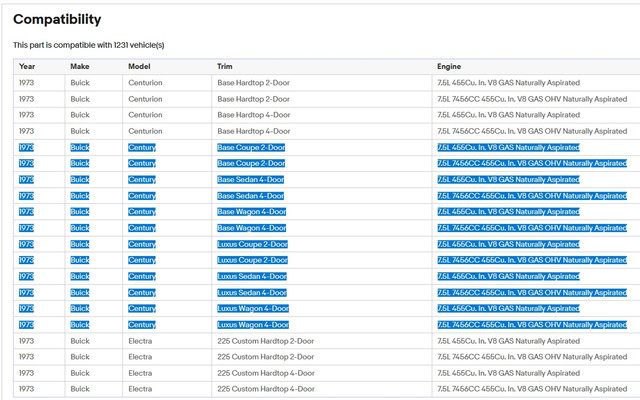Select non-OHV engine cell in Centurion Hardtop 2-Door row

point(509,82)
